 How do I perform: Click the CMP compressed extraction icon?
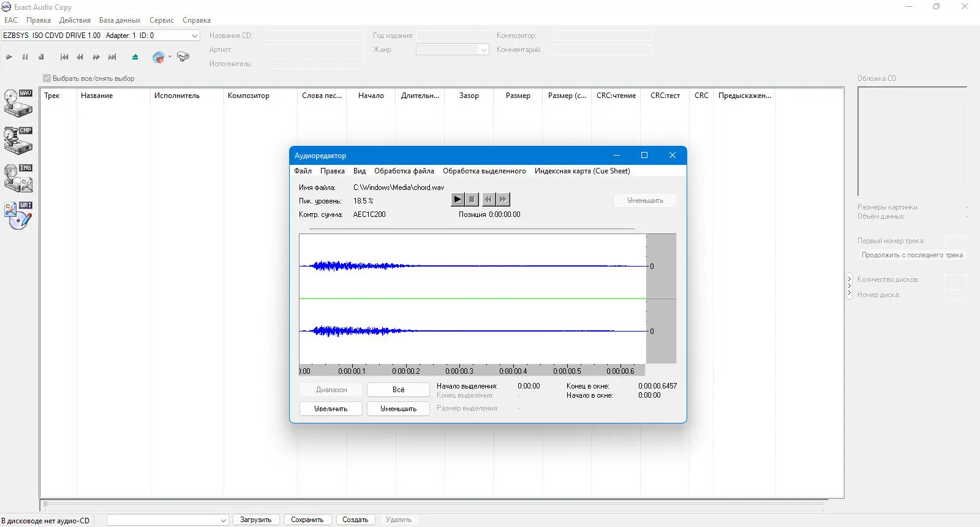(x=18, y=140)
